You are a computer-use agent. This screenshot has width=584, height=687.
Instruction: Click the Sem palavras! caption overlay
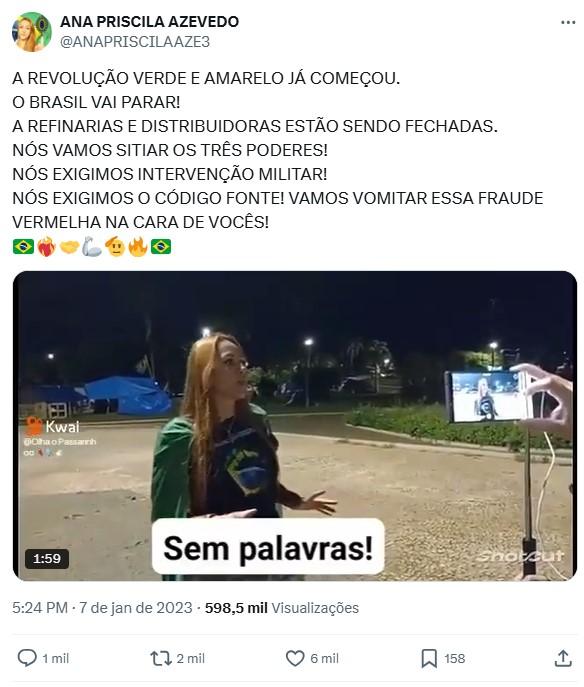click(268, 547)
